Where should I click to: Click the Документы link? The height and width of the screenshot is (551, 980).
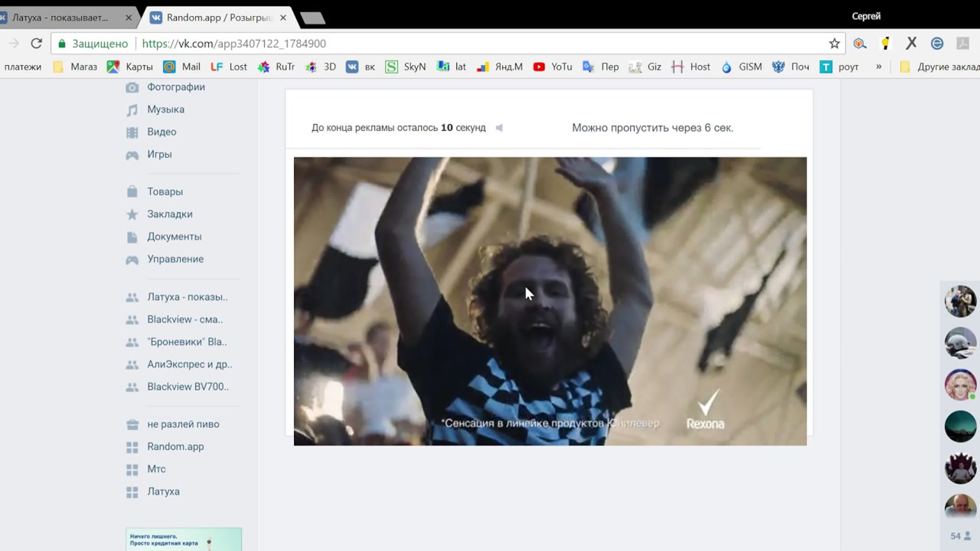point(174,237)
